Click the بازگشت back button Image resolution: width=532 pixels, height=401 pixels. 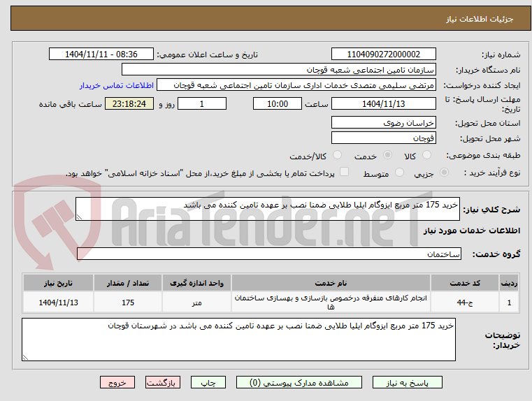pyautogui.click(x=162, y=382)
